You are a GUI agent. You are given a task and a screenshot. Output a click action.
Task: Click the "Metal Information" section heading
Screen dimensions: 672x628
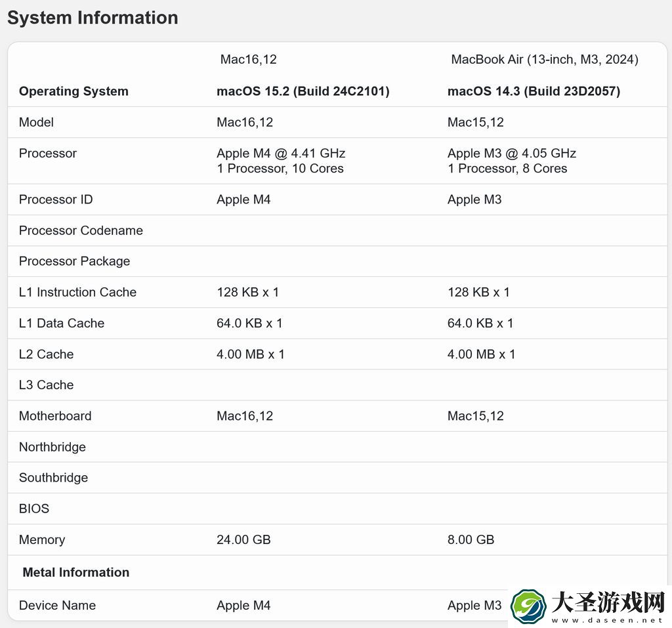coord(76,572)
